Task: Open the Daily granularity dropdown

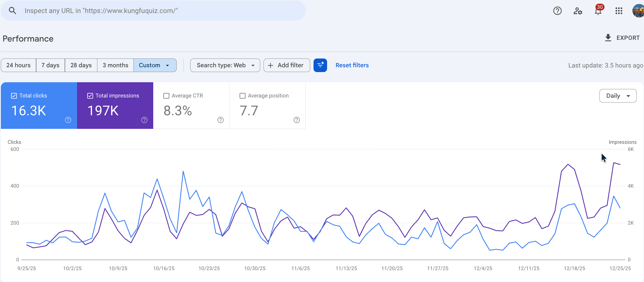Action: [618, 96]
